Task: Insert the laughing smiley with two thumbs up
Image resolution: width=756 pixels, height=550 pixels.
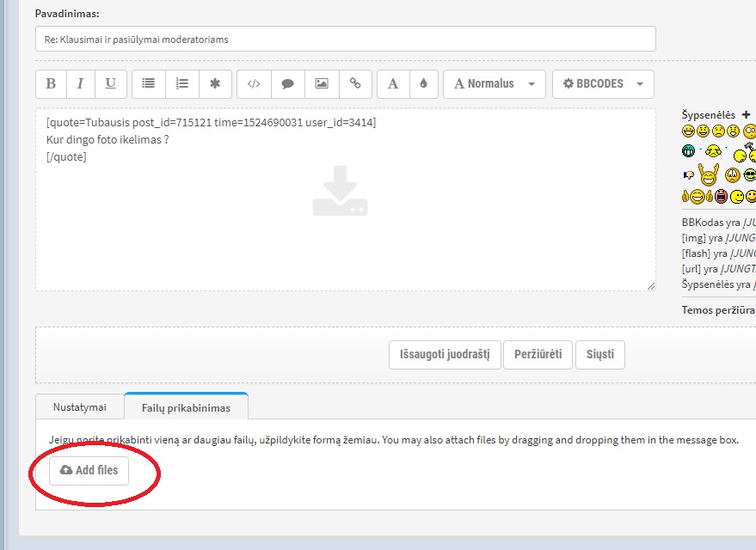Action: pyautogui.click(x=698, y=197)
